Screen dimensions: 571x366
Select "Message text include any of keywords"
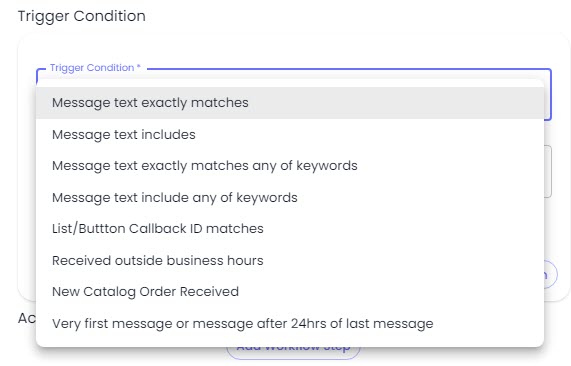tap(290, 197)
